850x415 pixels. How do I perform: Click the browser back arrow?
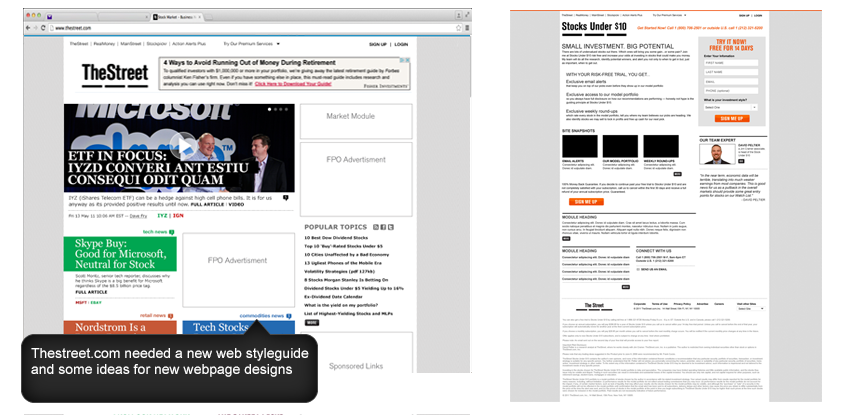[28, 27]
